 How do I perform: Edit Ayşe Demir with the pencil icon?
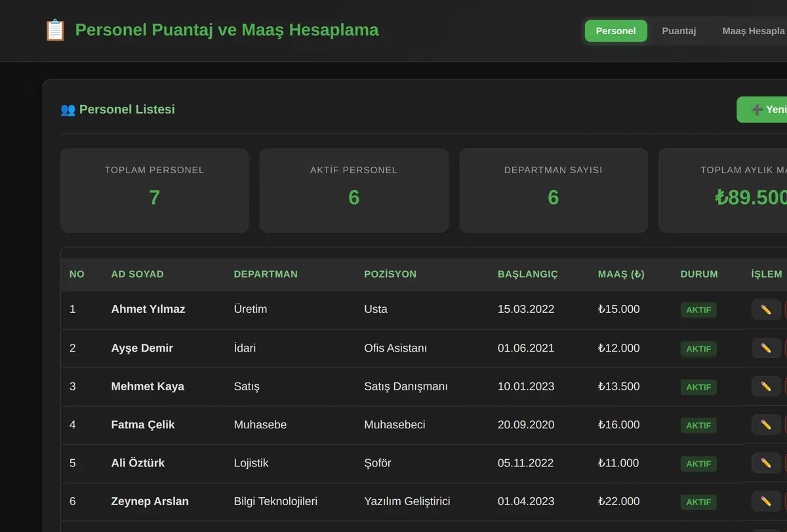(766, 348)
